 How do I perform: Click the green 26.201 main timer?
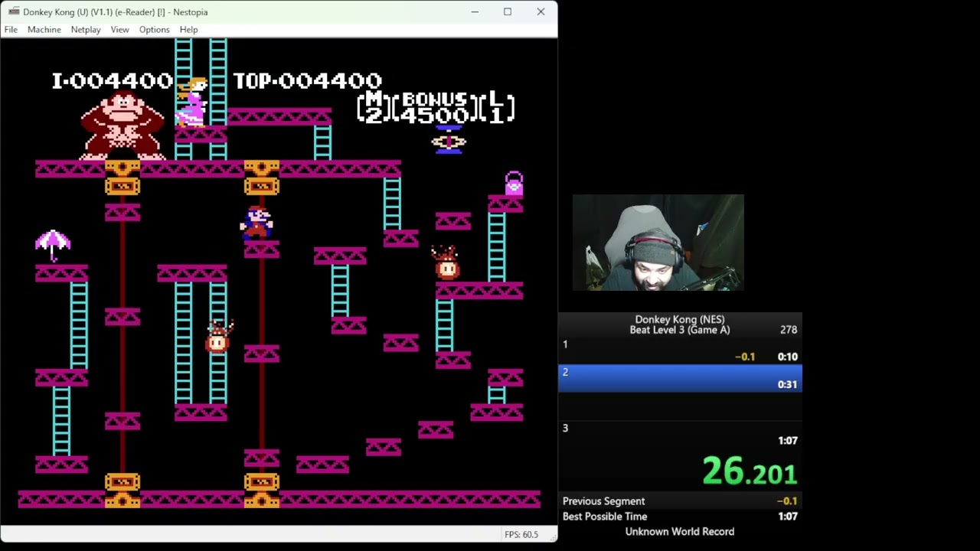750,471
